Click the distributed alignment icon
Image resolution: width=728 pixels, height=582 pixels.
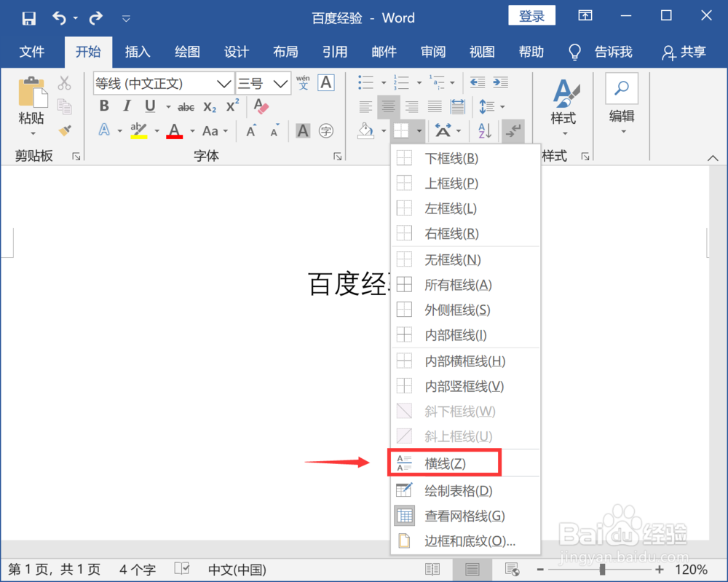point(457,107)
